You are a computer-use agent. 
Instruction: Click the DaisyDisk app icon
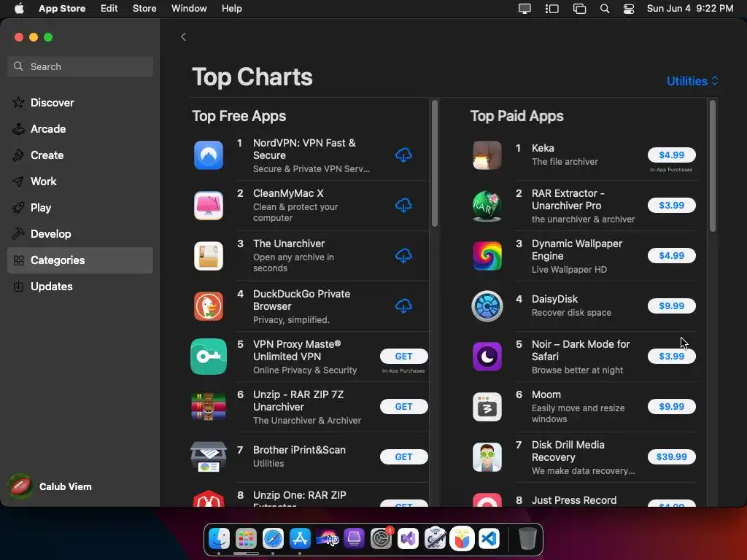pyautogui.click(x=487, y=306)
